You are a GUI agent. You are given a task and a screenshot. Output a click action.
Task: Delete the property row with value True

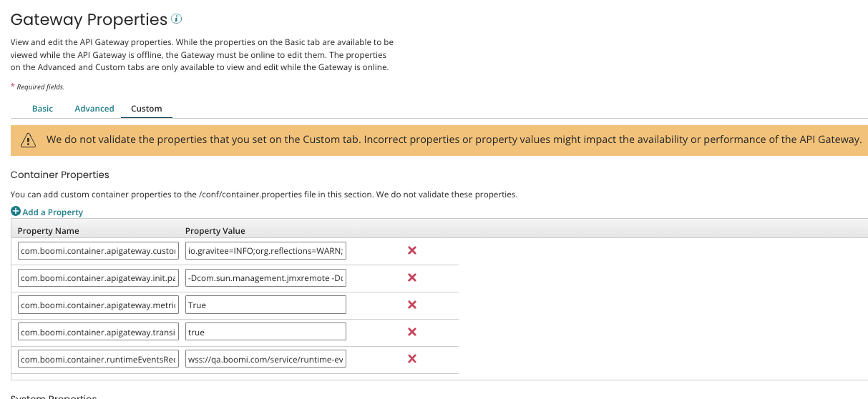coord(412,305)
